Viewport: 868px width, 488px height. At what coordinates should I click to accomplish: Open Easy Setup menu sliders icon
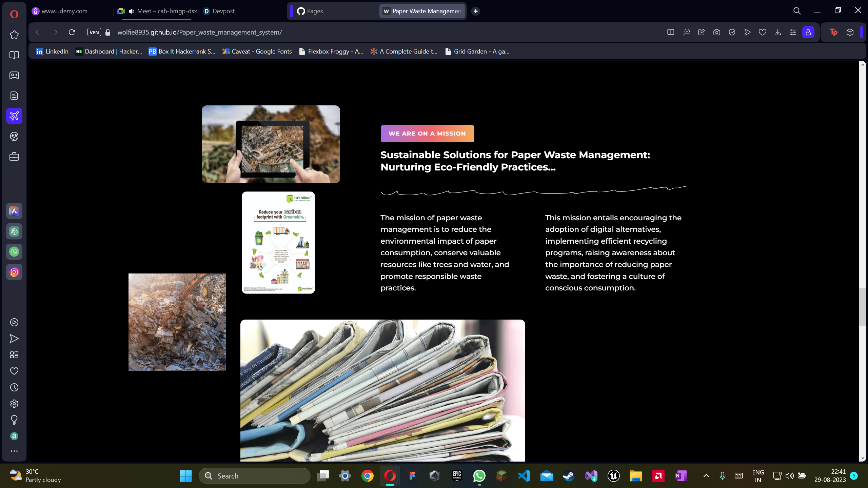tap(793, 32)
